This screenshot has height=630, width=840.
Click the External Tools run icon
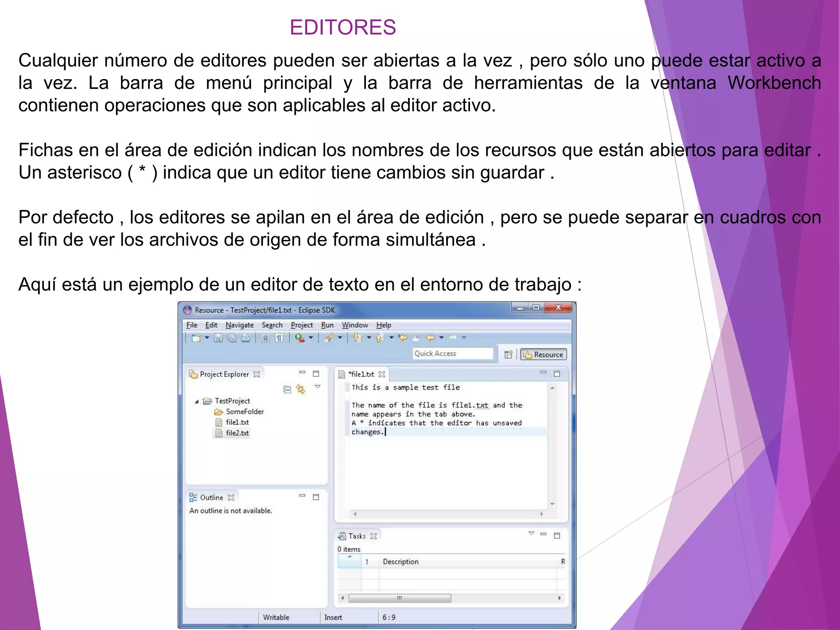[300, 338]
